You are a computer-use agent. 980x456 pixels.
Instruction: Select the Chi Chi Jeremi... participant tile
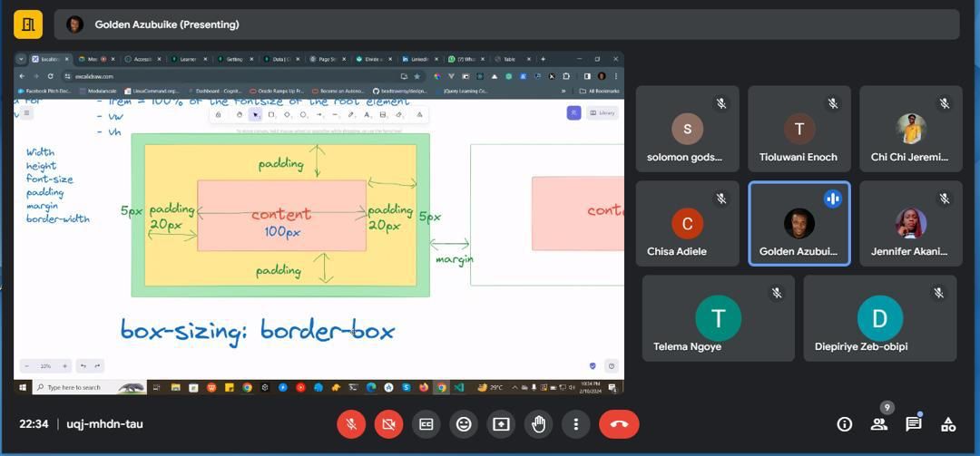(911, 129)
